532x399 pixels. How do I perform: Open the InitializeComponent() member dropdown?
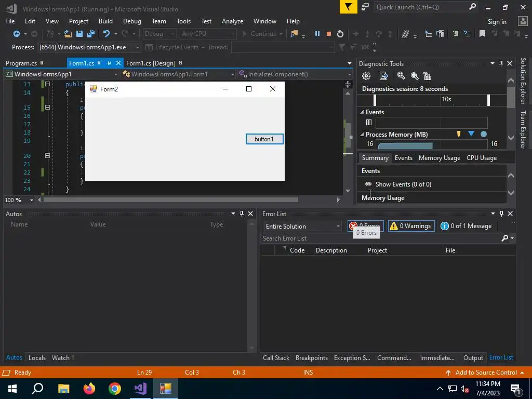295,74
